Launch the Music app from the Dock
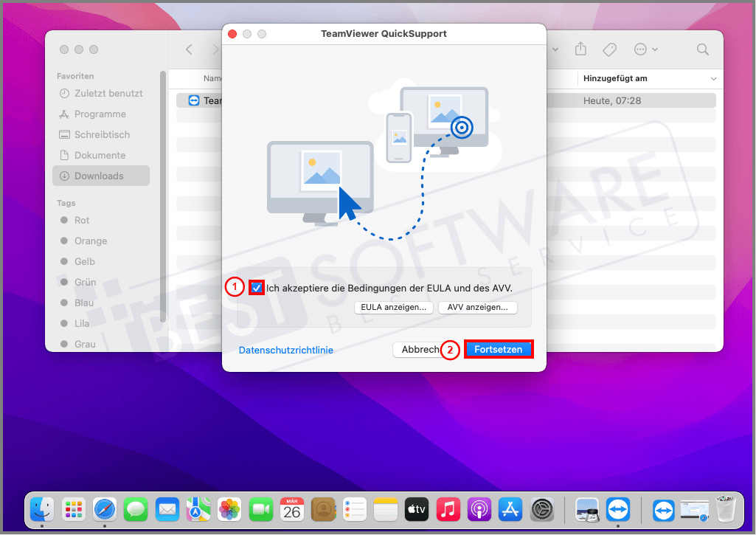The height and width of the screenshot is (535, 756). click(x=449, y=509)
